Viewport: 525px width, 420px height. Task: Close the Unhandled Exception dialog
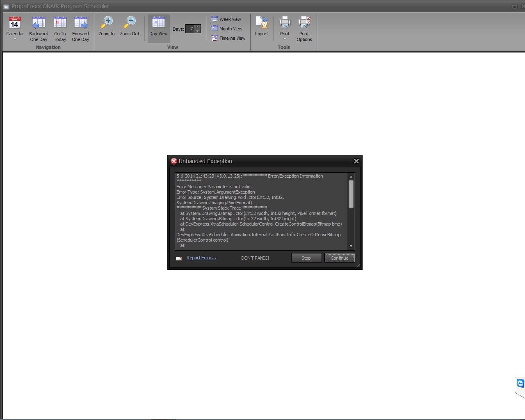(x=356, y=161)
